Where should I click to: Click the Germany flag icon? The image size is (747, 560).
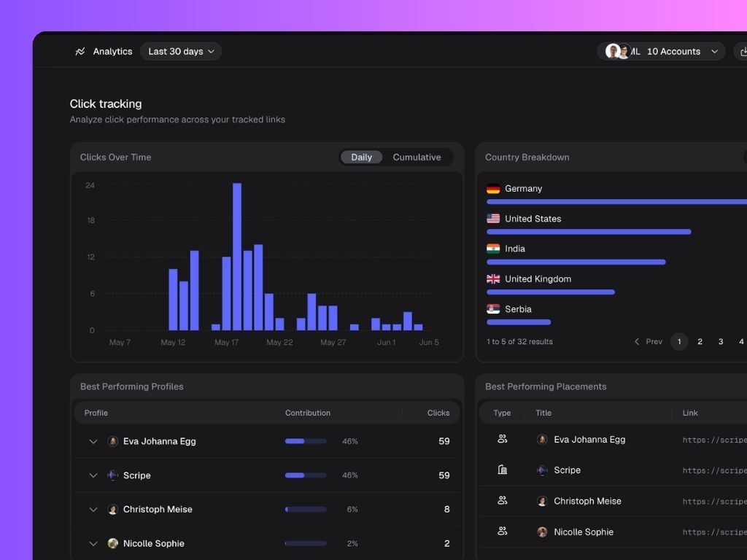tap(493, 189)
